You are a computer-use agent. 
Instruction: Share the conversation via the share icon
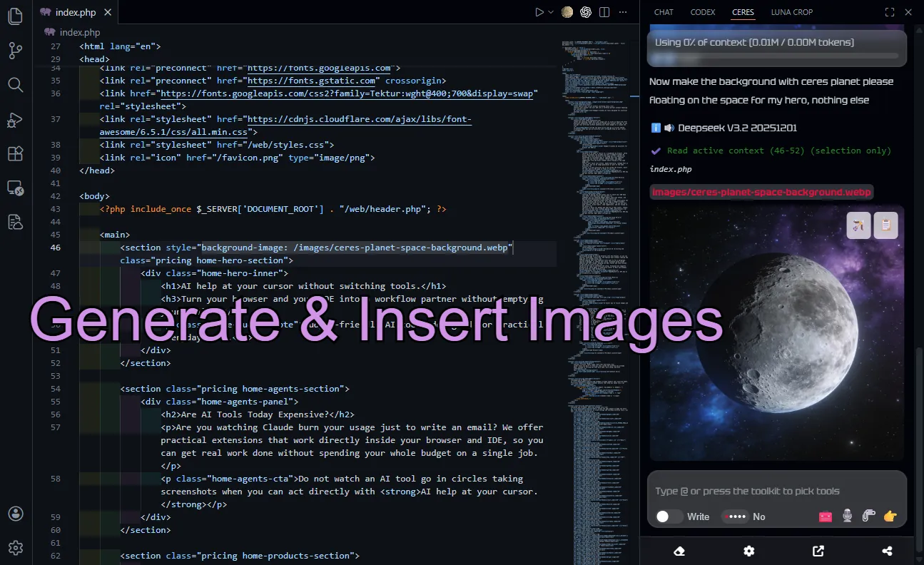pos(887,551)
